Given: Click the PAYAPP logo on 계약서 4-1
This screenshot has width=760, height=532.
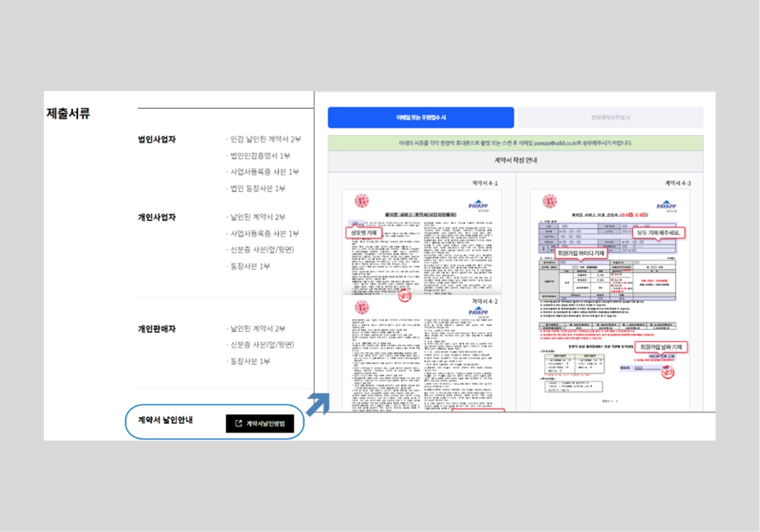Looking at the screenshot, I should (x=478, y=205).
